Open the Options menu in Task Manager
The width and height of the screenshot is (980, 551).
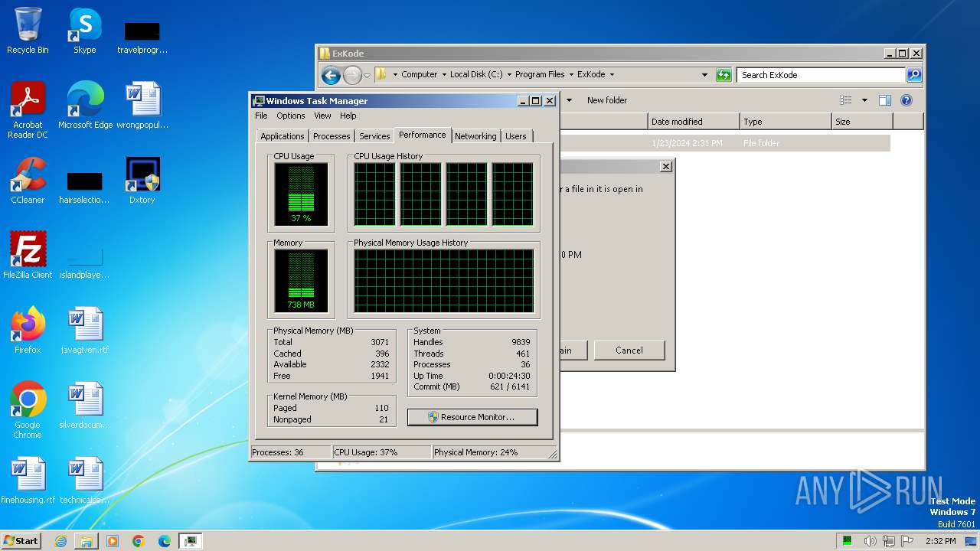[291, 116]
